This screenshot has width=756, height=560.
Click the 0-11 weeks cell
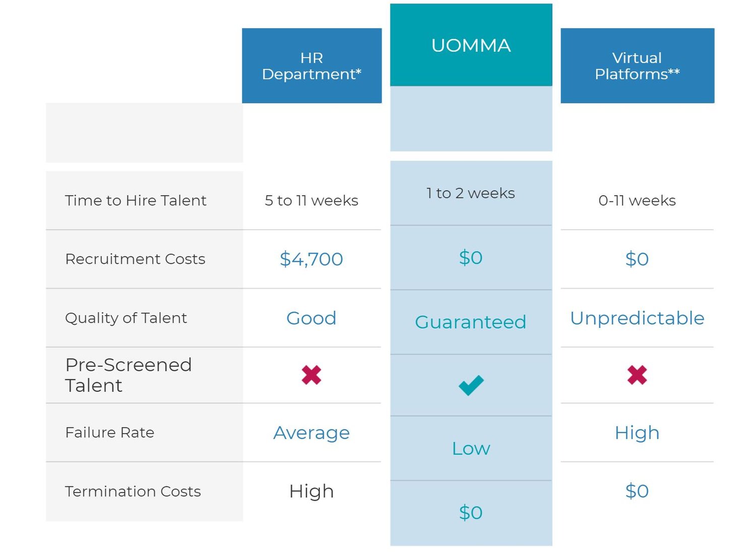point(637,200)
